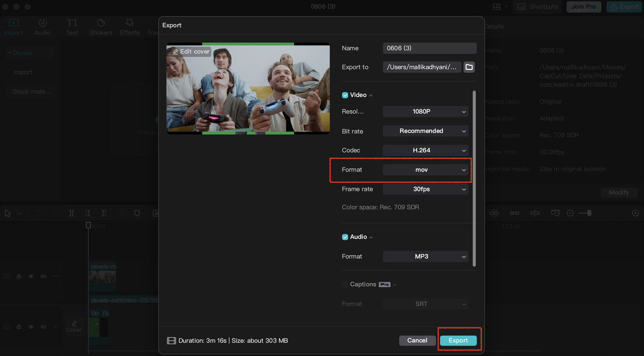Click the Join Pro button
This screenshot has height=356, width=644.
(584, 7)
